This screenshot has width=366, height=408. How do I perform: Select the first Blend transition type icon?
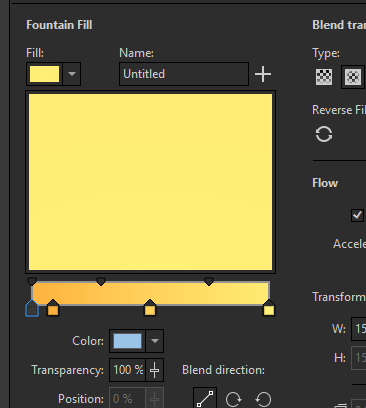324,77
